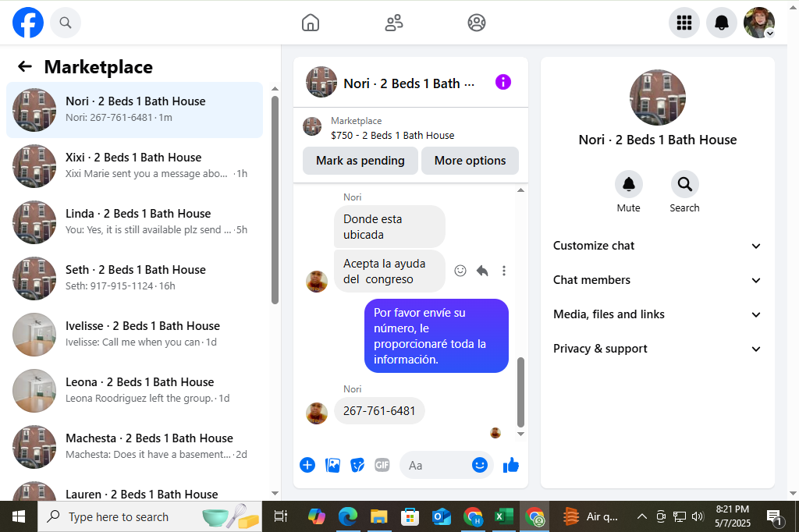Click More options button

click(x=470, y=161)
